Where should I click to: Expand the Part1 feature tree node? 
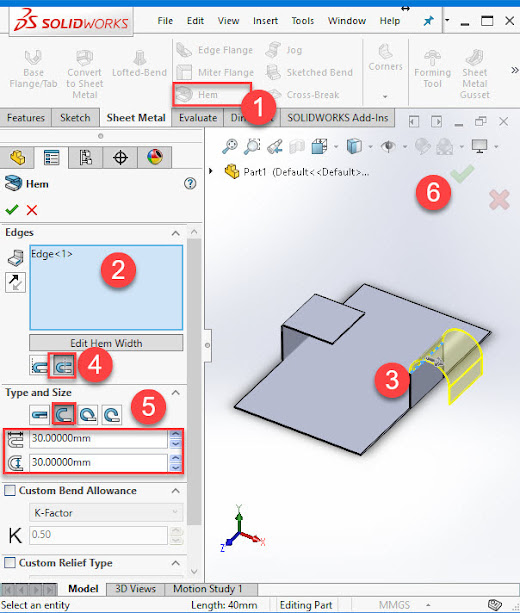point(211,171)
